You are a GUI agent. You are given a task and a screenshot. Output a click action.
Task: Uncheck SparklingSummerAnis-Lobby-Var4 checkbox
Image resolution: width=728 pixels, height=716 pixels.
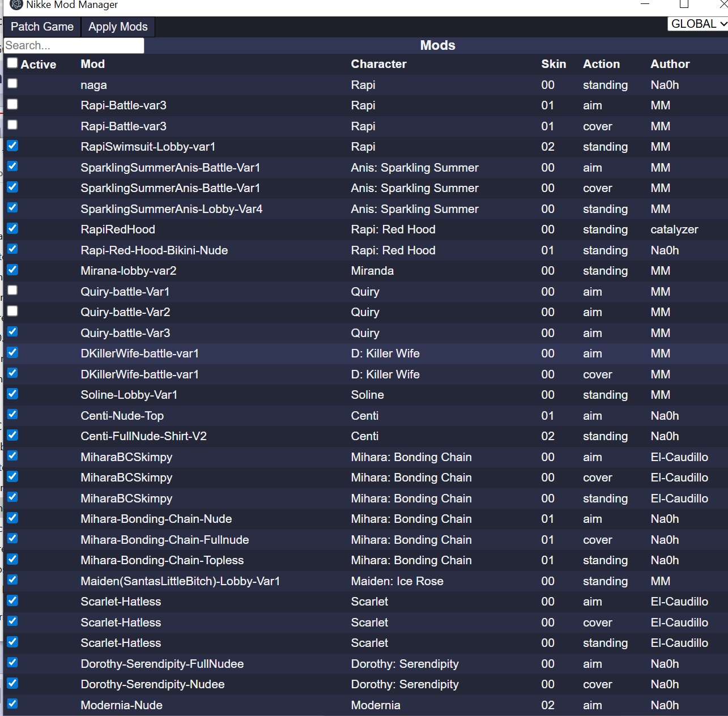pyautogui.click(x=12, y=208)
